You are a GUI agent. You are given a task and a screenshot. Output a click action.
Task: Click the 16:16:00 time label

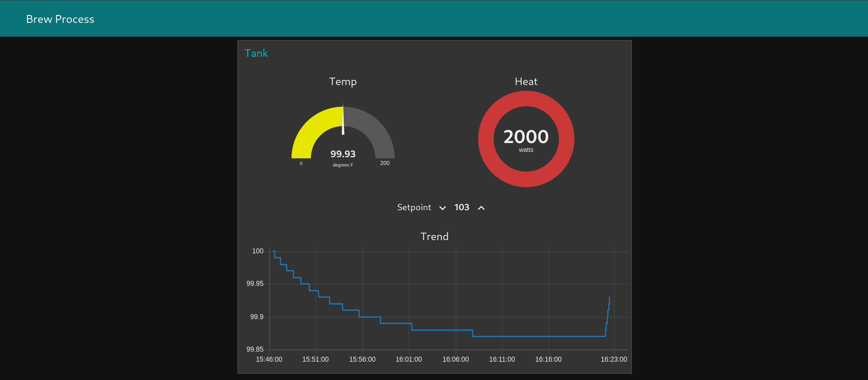548,359
